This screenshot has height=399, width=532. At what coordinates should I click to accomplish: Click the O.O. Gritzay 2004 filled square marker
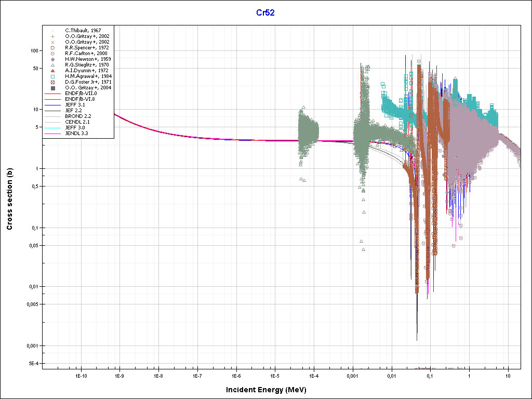(53, 88)
